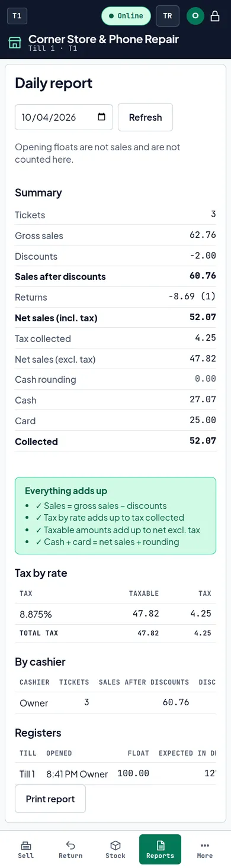
Task: Click the Owner cashier row
Action: click(x=115, y=702)
